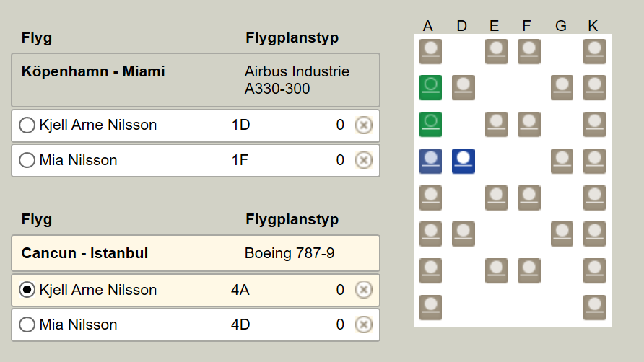Click the light blue seat 4A
644x362 pixels.
point(431,160)
